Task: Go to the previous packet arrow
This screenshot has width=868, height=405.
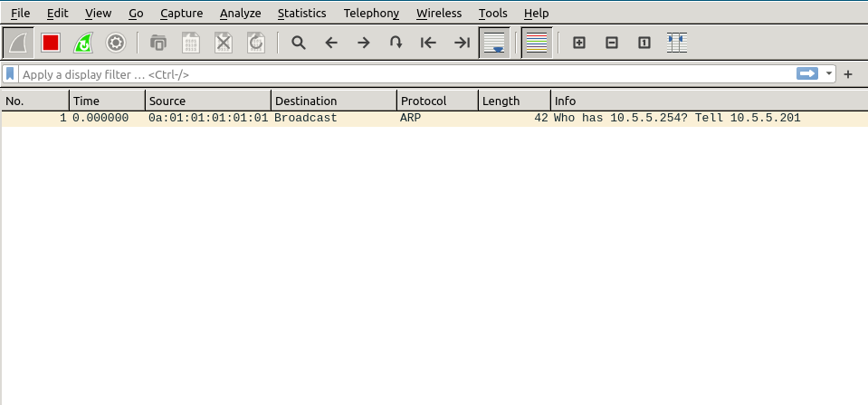Action: tap(331, 43)
